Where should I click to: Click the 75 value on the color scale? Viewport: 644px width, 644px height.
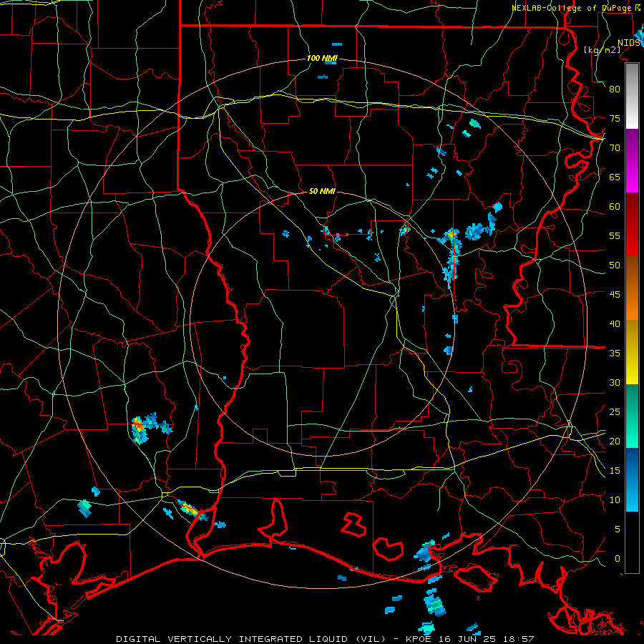coord(615,118)
